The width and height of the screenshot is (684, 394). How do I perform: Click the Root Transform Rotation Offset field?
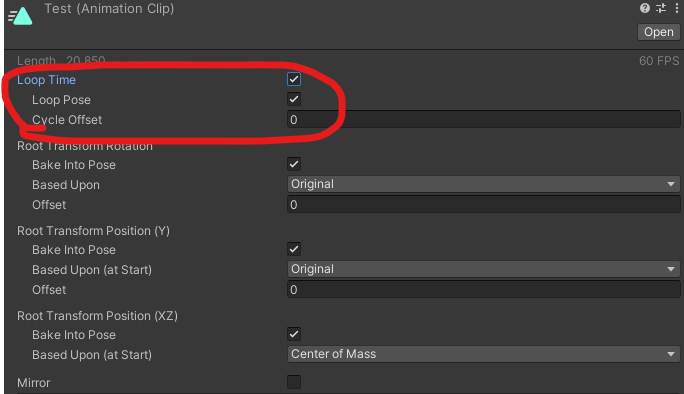(x=483, y=205)
